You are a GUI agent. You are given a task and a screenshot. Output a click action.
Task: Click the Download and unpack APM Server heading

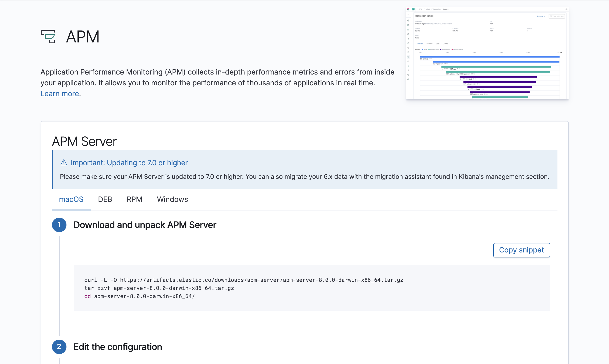(145, 225)
